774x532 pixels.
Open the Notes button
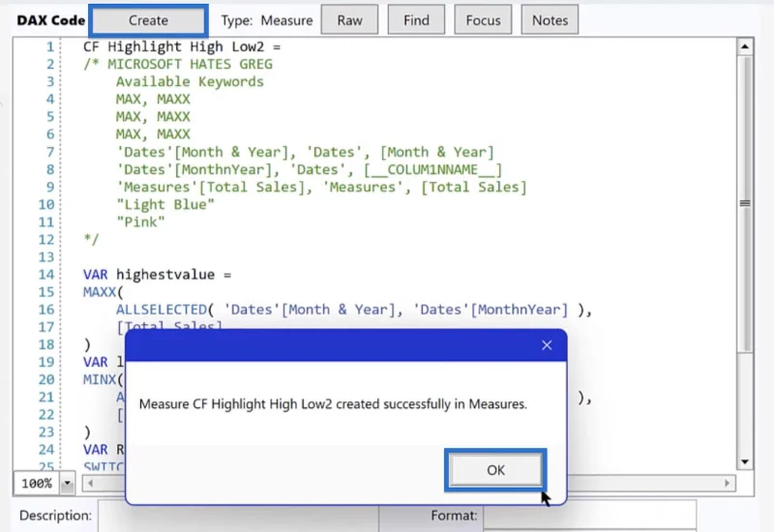550,20
